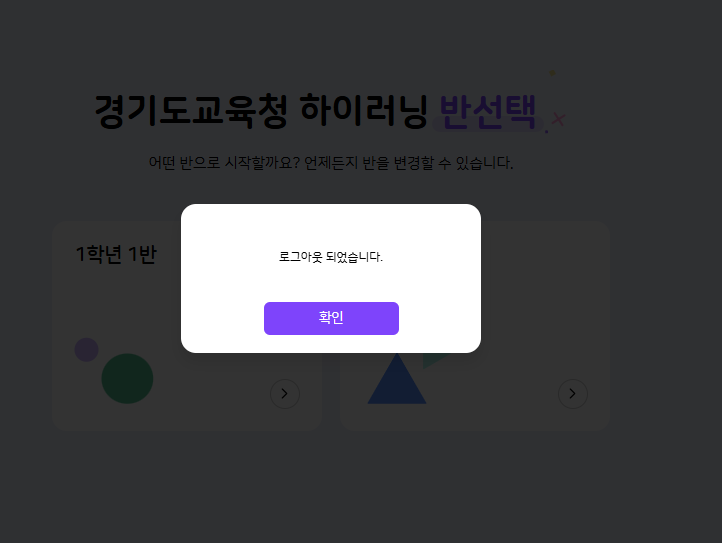Viewport: 722px width, 543px height.
Task: Click the small purple circle graphic
Action: point(87,350)
